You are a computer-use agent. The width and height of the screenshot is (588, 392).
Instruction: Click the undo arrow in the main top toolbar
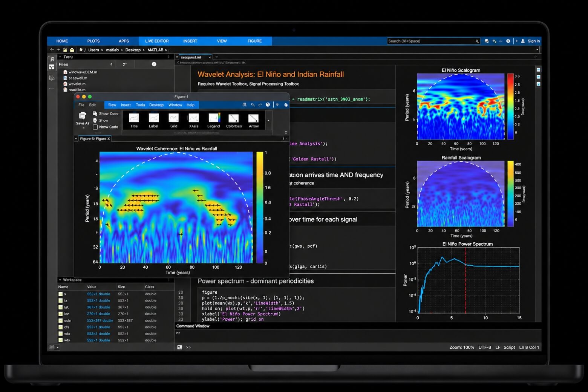494,41
